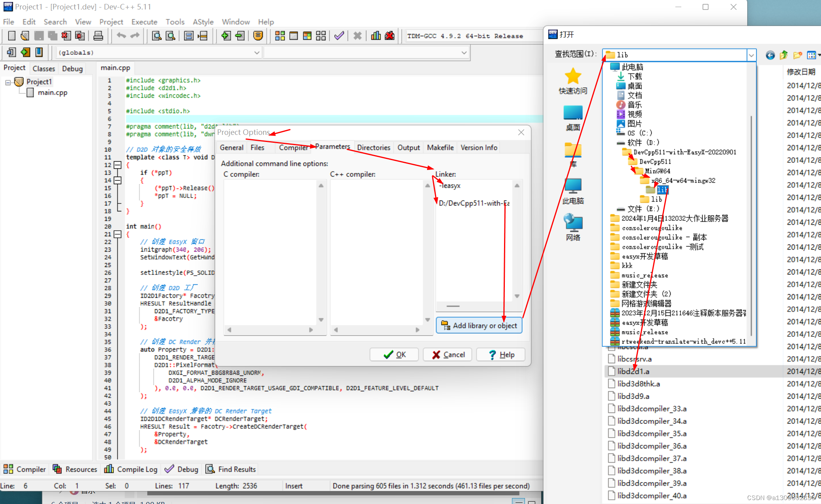The image size is (821, 504).
Task: Click the Directories tab in Project Options
Action: pyautogui.click(x=373, y=147)
